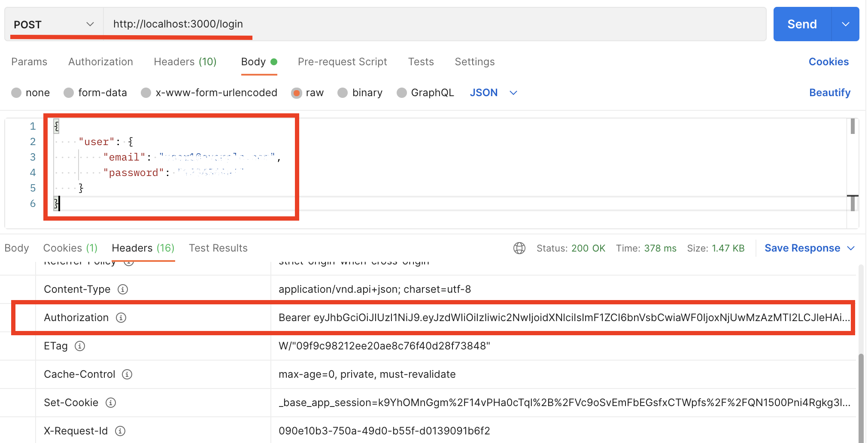This screenshot has width=868, height=443.
Task: Click the info icon next to X-Request-Id
Action: [x=120, y=431]
